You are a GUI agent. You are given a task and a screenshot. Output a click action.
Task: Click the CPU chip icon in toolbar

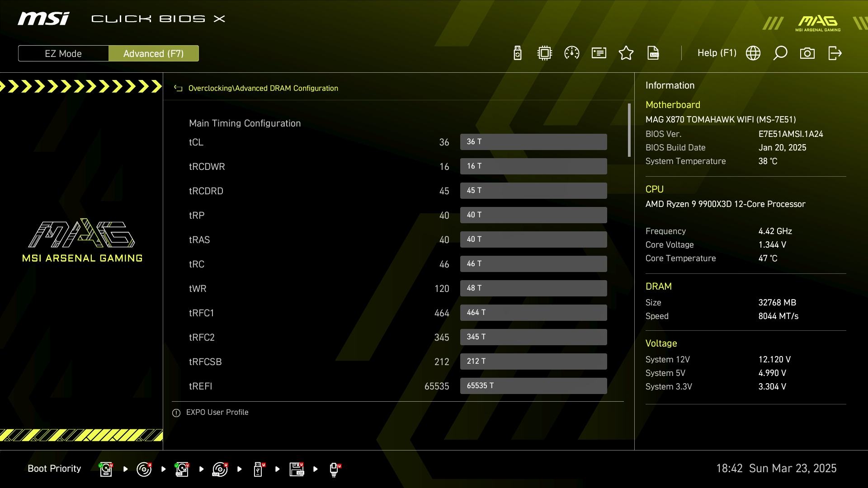[544, 53]
